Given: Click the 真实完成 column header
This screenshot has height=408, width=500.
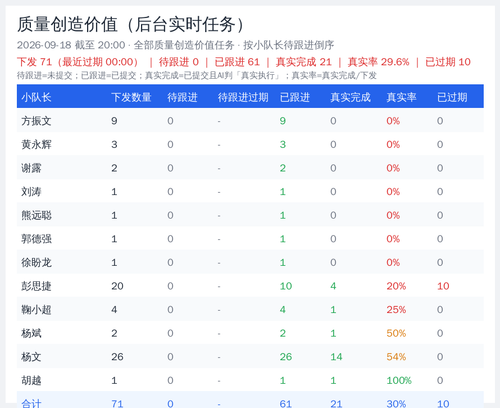Looking at the screenshot, I should tap(350, 97).
